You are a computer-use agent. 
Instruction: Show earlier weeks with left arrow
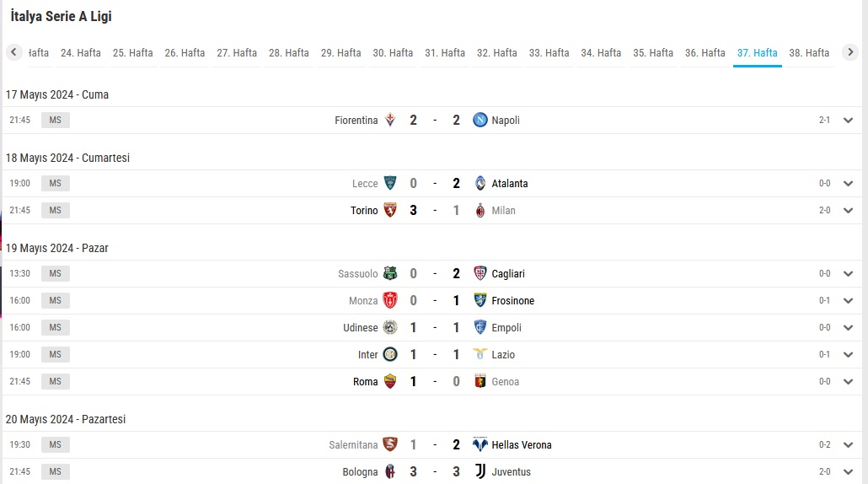pyautogui.click(x=13, y=52)
